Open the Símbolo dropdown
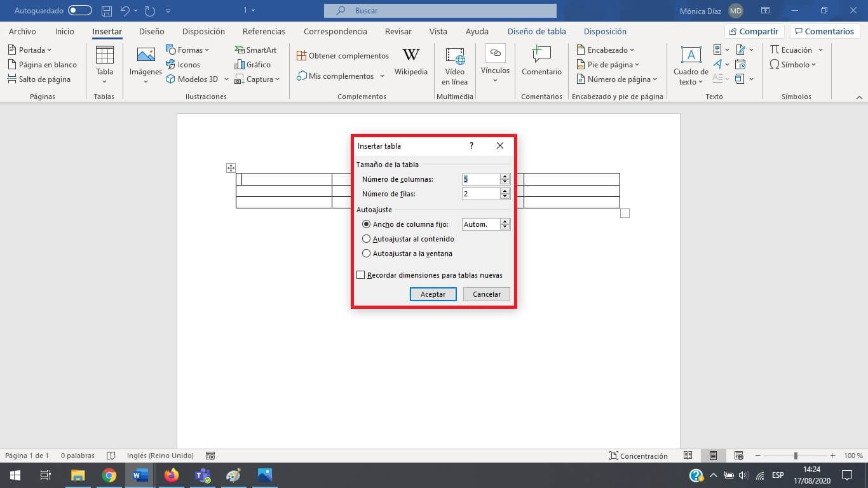Image resolution: width=868 pixels, height=488 pixels. [x=792, y=64]
